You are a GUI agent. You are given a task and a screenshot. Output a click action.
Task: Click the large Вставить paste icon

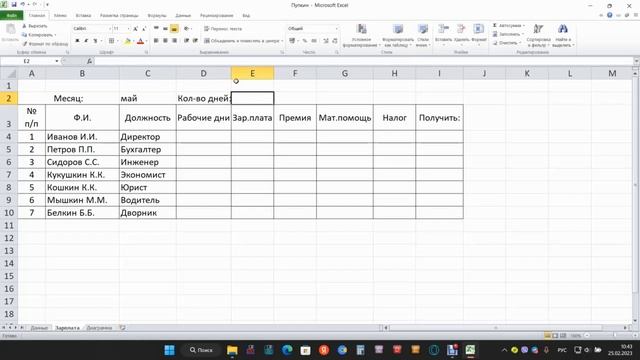(x=10, y=29)
